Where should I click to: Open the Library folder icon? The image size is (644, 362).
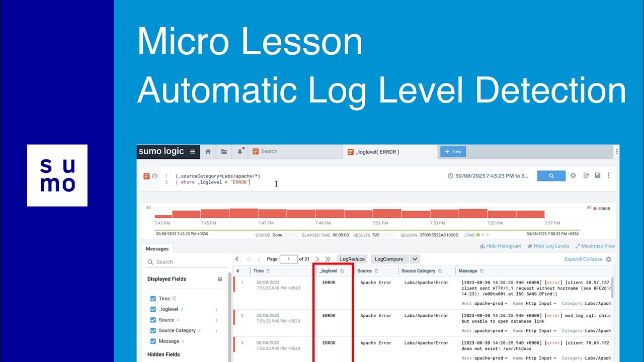[224, 151]
